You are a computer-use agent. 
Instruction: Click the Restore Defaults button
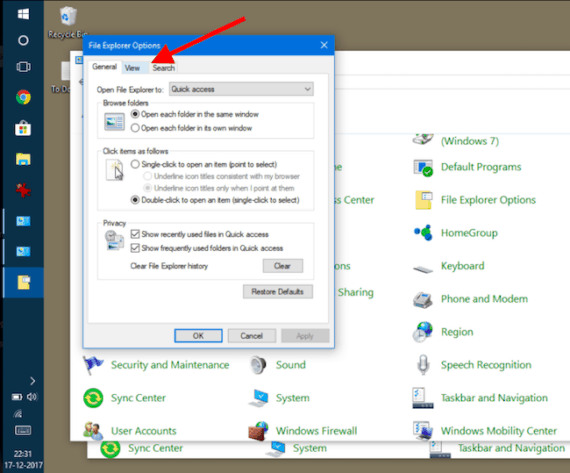(x=278, y=292)
